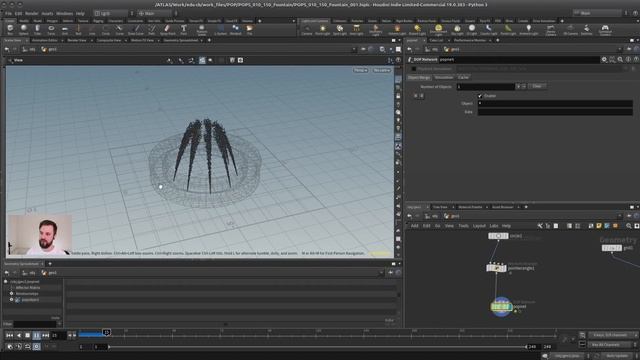Select the Tube shelf tool

(37, 29)
